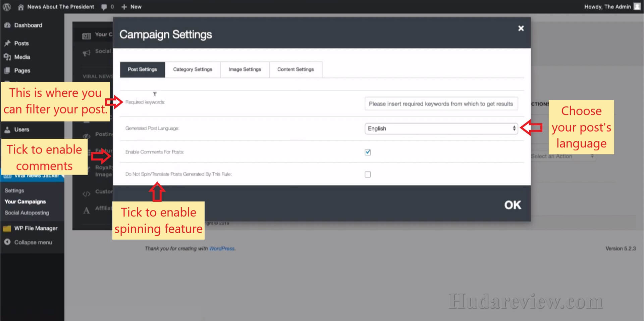This screenshot has width=644, height=321.
Task: Click the Generated Post Language label
Action: (152, 128)
